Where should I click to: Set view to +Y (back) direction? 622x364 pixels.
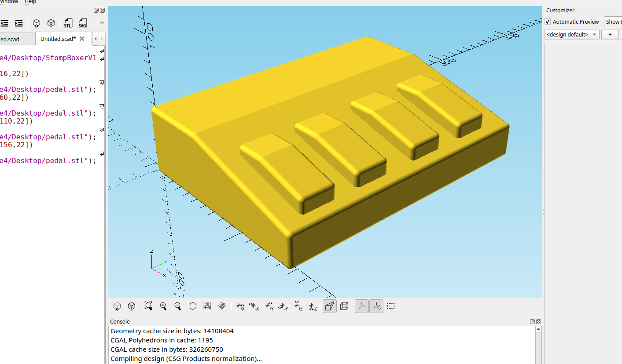(x=269, y=306)
